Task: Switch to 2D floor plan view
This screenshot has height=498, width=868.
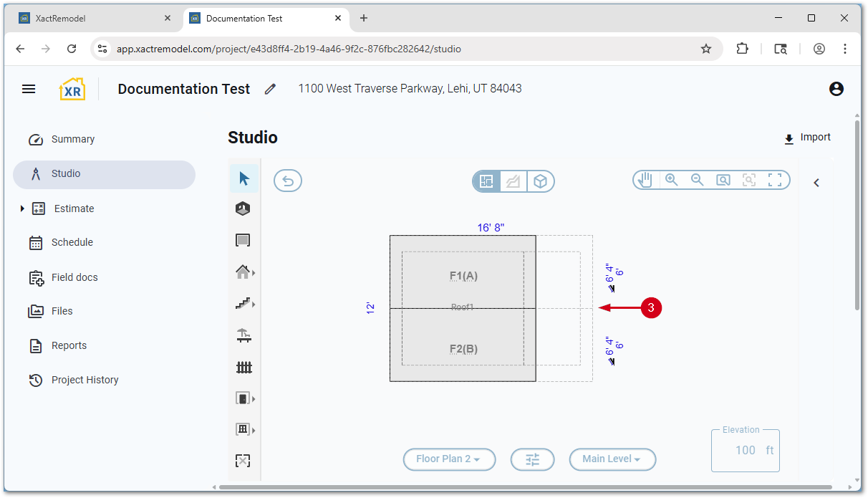Action: pos(487,182)
